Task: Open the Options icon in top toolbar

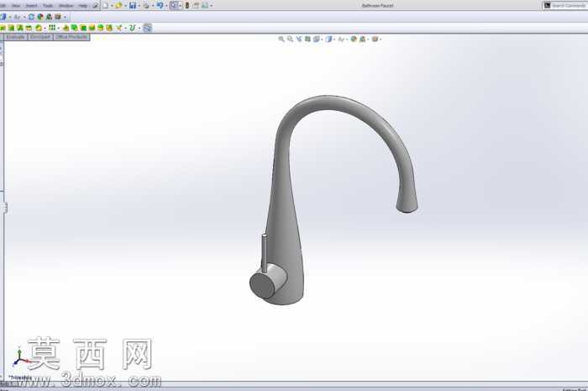Action: pyautogui.click(x=205, y=5)
